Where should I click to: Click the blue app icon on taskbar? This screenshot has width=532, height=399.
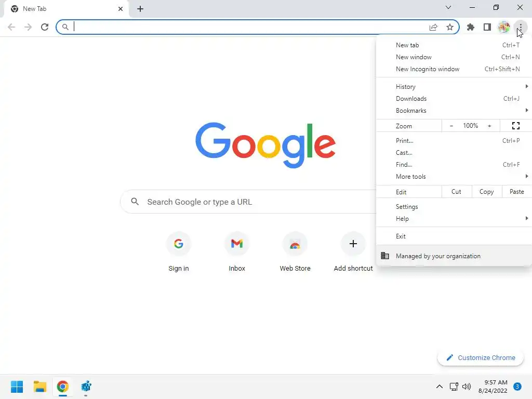click(x=86, y=387)
